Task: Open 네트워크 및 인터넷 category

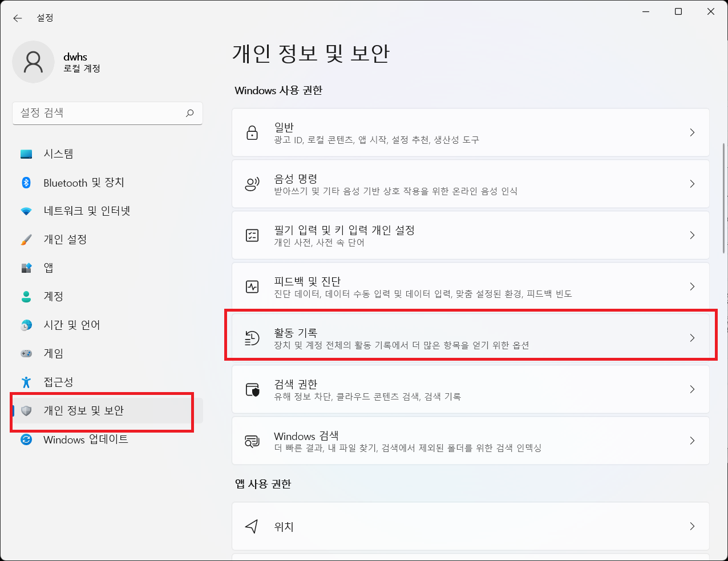Action: [107, 211]
